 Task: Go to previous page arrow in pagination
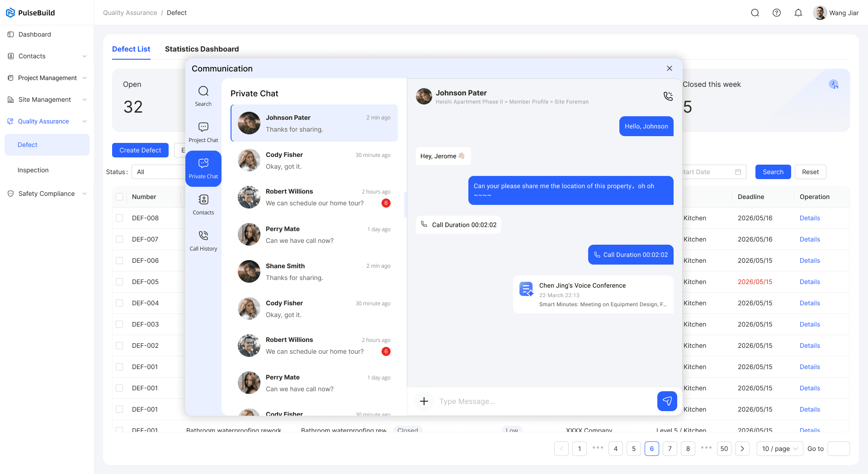pos(561,449)
